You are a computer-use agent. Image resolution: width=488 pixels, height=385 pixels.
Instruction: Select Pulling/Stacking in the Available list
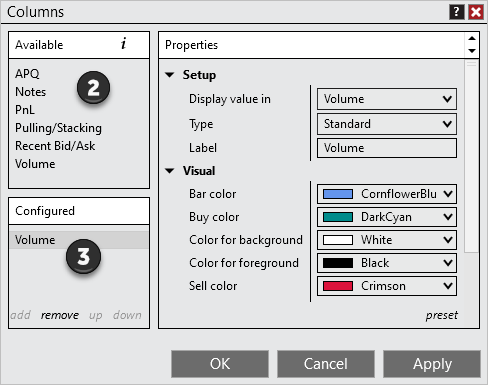point(58,128)
